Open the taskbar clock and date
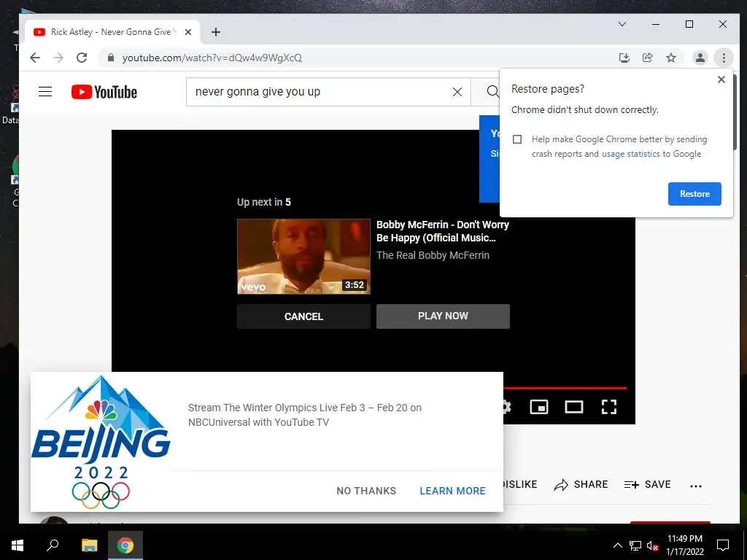The width and height of the screenshot is (747, 560). (x=685, y=545)
